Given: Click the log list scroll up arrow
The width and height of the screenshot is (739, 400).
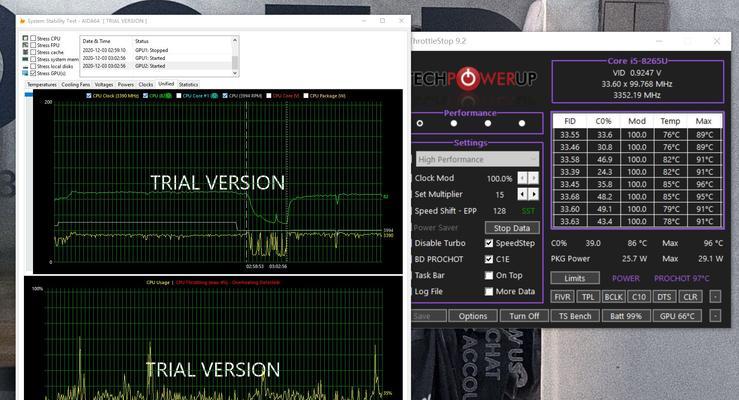Looking at the screenshot, I should [x=235, y=41].
